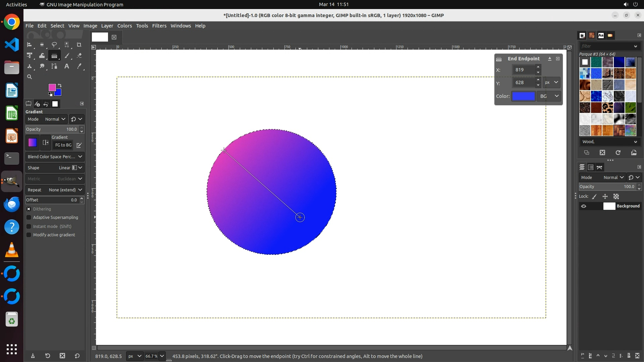This screenshot has height=362, width=644.
Task: Click the End Endpoint X coordinate field
Action: (524, 70)
